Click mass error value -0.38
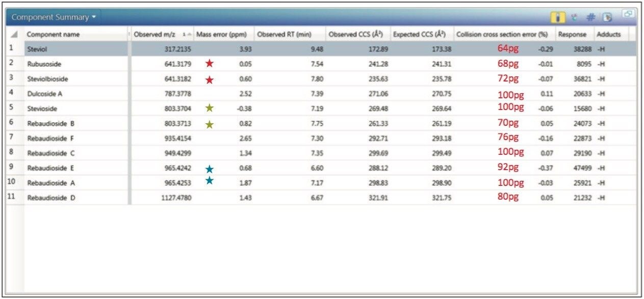Image resolution: width=644 pixels, height=299 pixels. point(244,109)
